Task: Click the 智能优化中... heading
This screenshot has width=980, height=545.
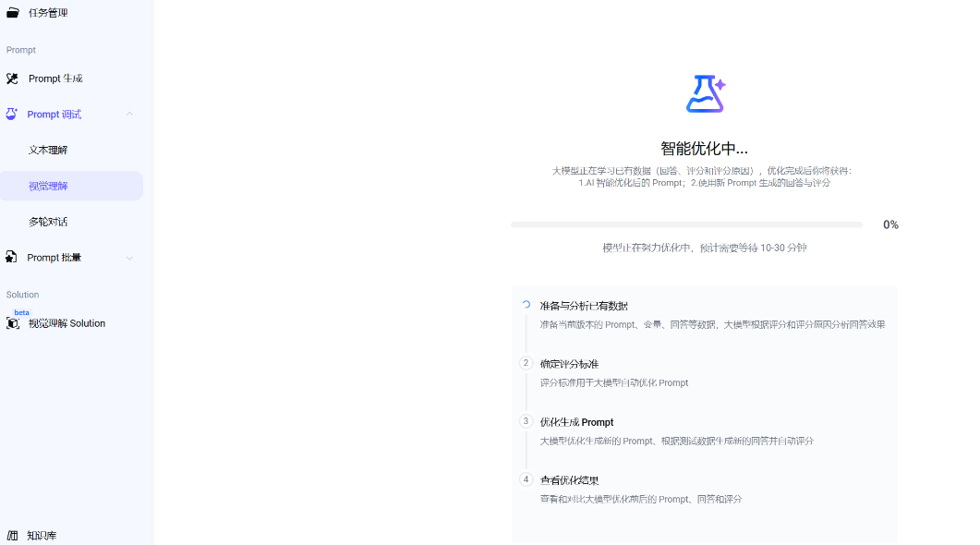Action: [x=705, y=149]
